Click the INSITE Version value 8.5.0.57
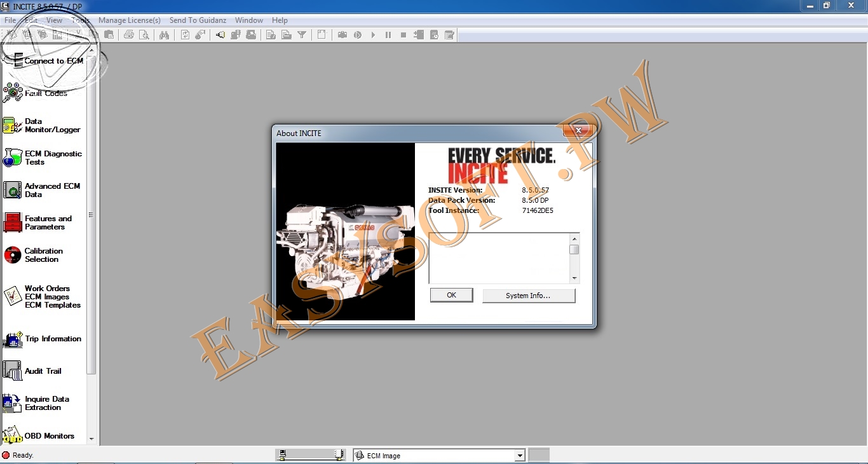This screenshot has width=868, height=464. point(536,190)
